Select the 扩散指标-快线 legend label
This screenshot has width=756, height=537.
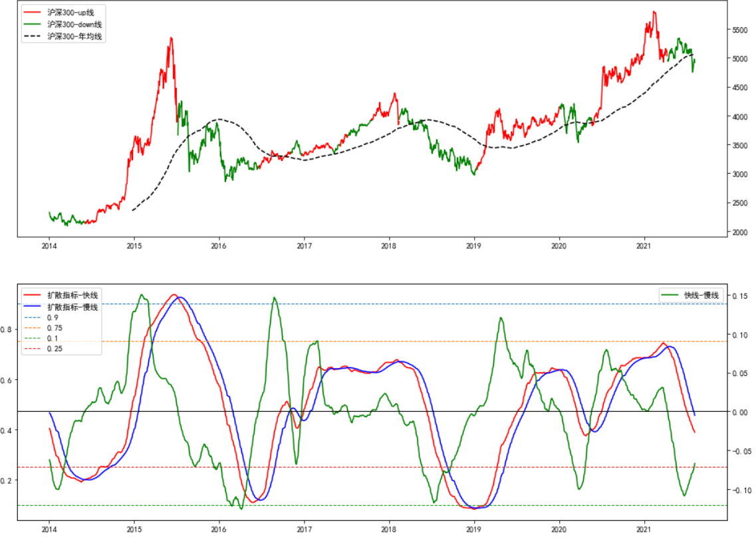tap(72, 295)
